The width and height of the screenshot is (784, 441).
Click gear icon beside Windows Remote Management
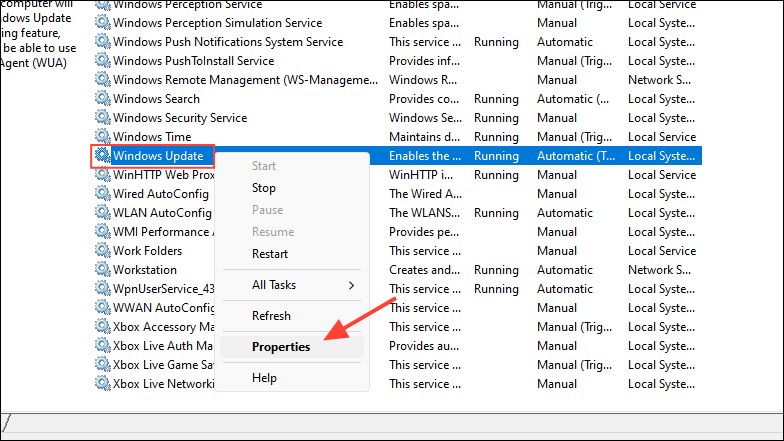[x=102, y=80]
